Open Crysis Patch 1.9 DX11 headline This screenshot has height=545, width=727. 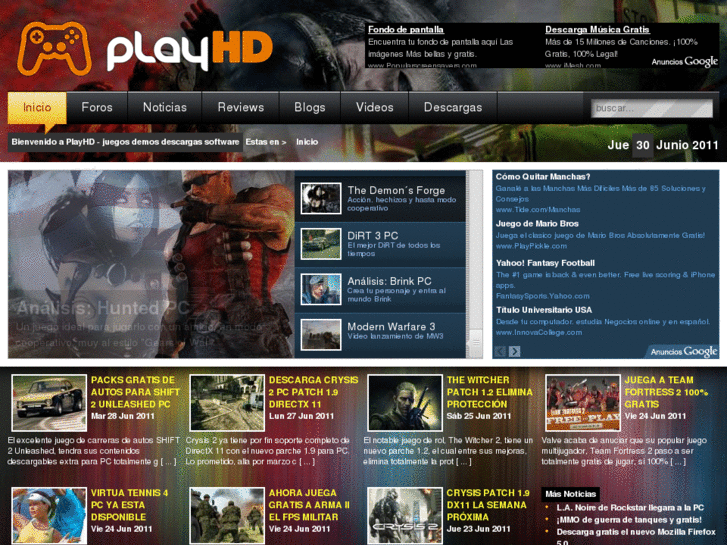point(488,505)
